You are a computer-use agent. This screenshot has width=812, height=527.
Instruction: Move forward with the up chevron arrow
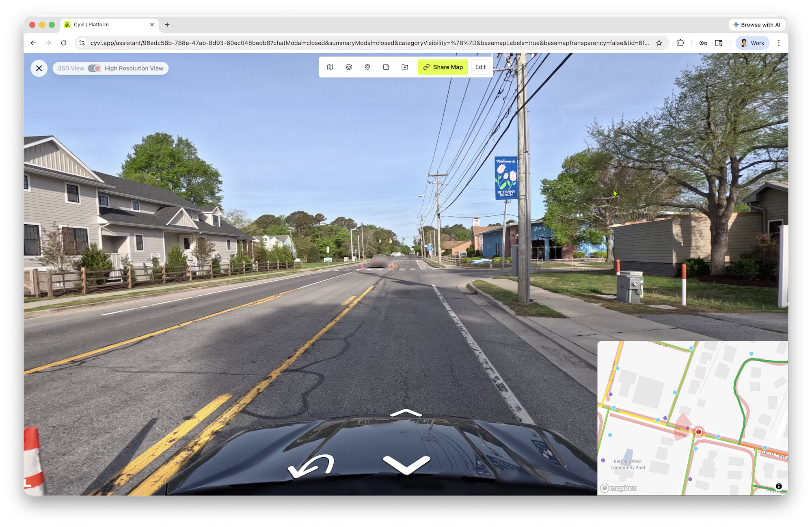406,413
